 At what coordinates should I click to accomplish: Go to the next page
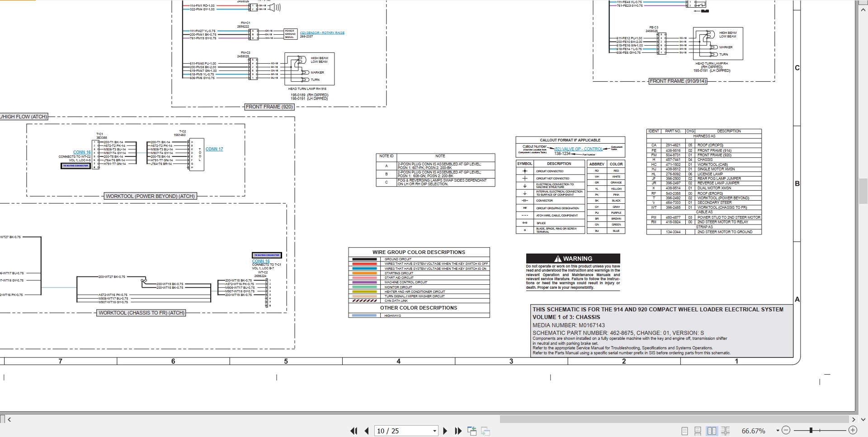coord(445,431)
